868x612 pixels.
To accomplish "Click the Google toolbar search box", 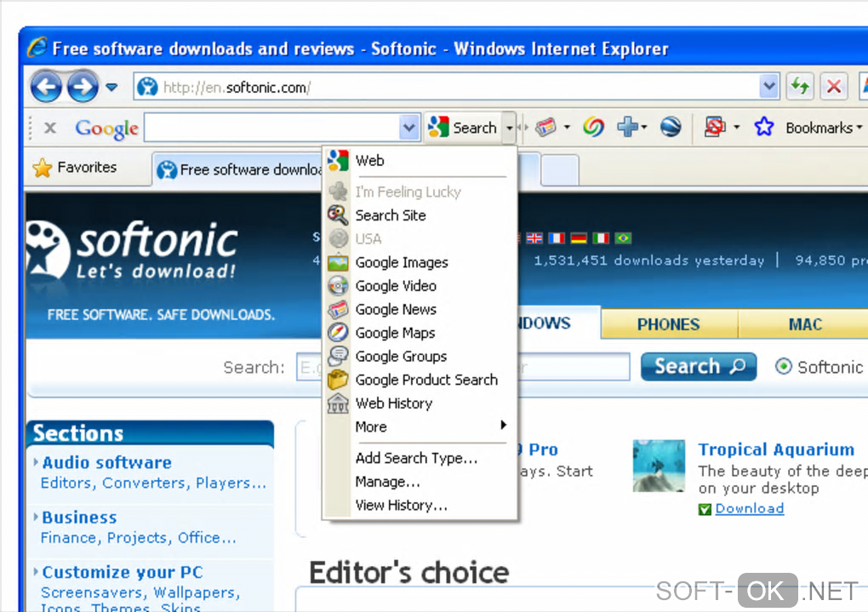I will pos(271,128).
